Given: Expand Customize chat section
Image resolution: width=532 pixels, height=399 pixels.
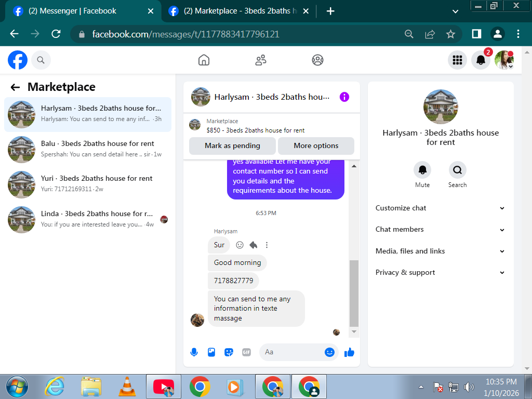Looking at the screenshot, I should 440,208.
